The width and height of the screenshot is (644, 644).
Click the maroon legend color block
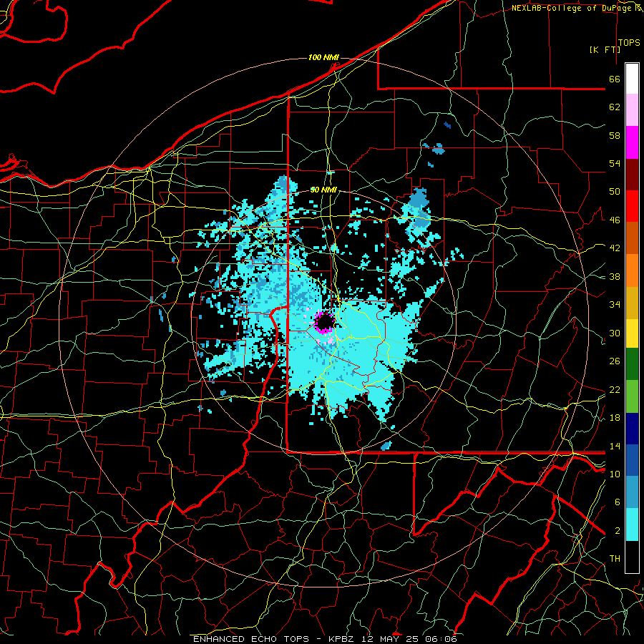[632, 175]
